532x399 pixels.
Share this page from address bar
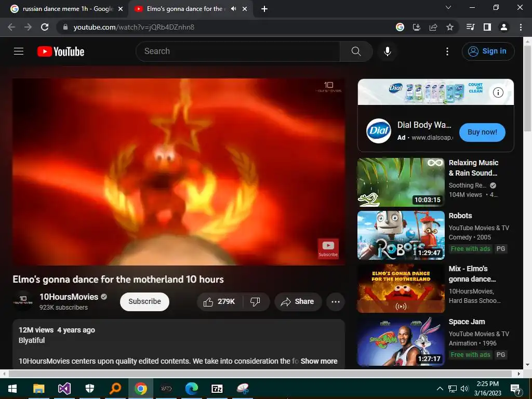click(433, 27)
